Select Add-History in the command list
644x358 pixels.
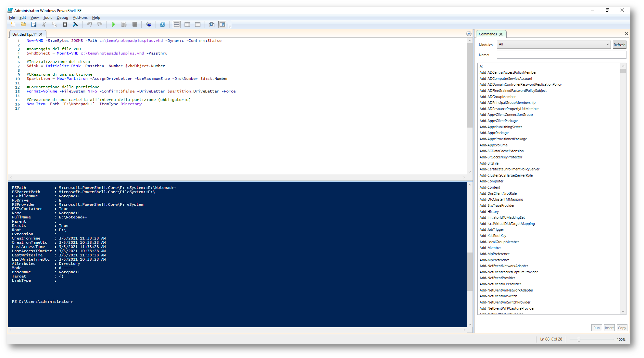[x=489, y=212]
